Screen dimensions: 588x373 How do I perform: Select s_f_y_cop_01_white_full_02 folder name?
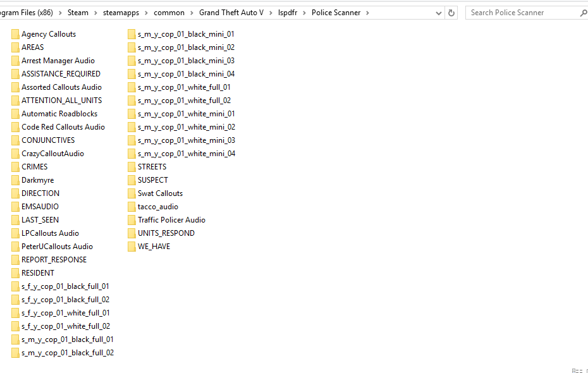pos(66,326)
